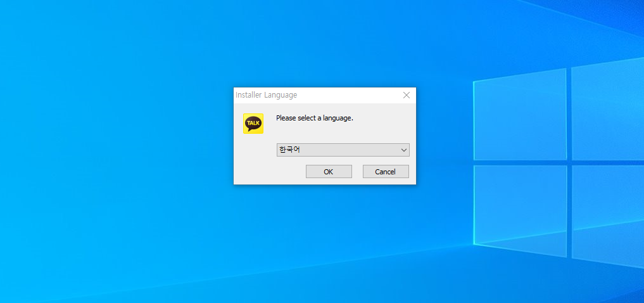Confirm the language with the OK button
Image resolution: width=644 pixels, height=303 pixels.
pyautogui.click(x=329, y=171)
